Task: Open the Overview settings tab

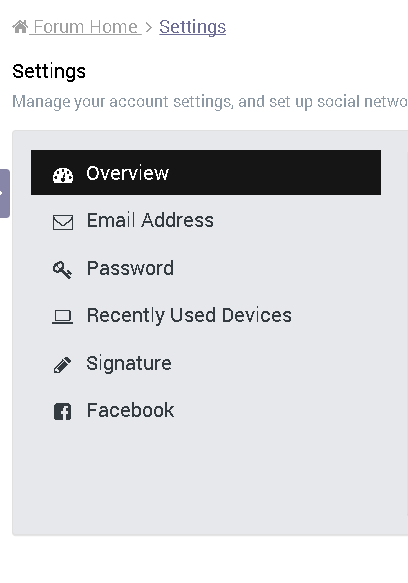Action: click(206, 173)
